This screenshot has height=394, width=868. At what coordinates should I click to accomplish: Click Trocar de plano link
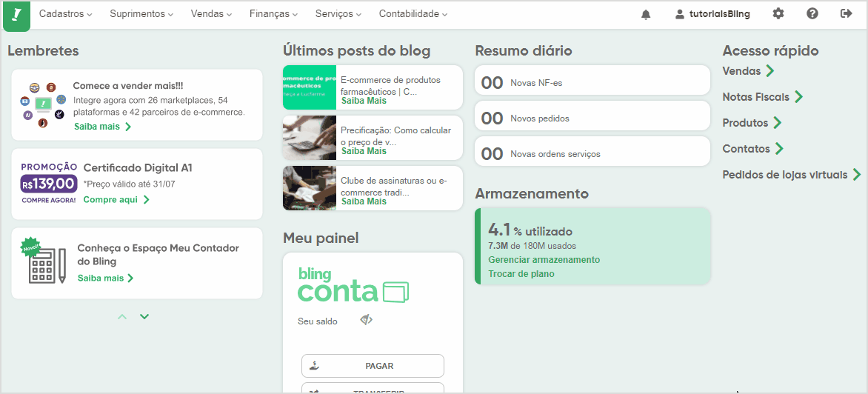click(521, 273)
